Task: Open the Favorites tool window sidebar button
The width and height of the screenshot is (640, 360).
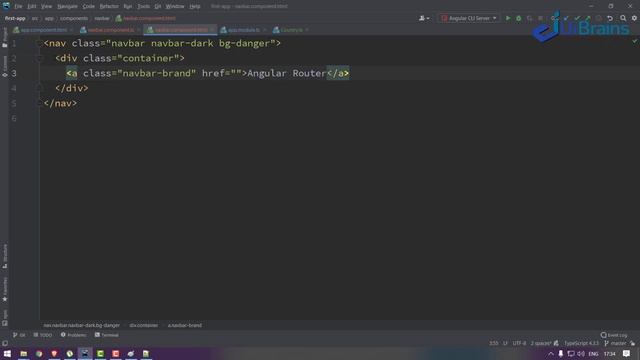Action: coord(5,289)
